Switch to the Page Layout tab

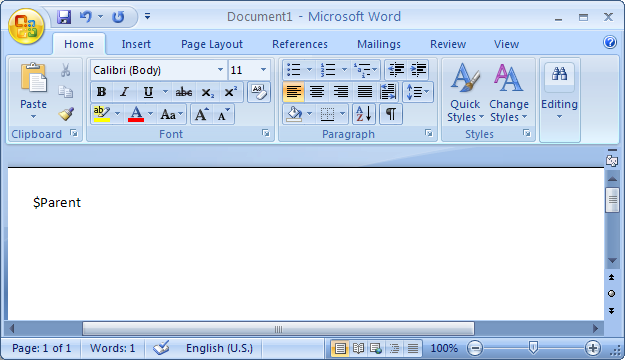(212, 44)
